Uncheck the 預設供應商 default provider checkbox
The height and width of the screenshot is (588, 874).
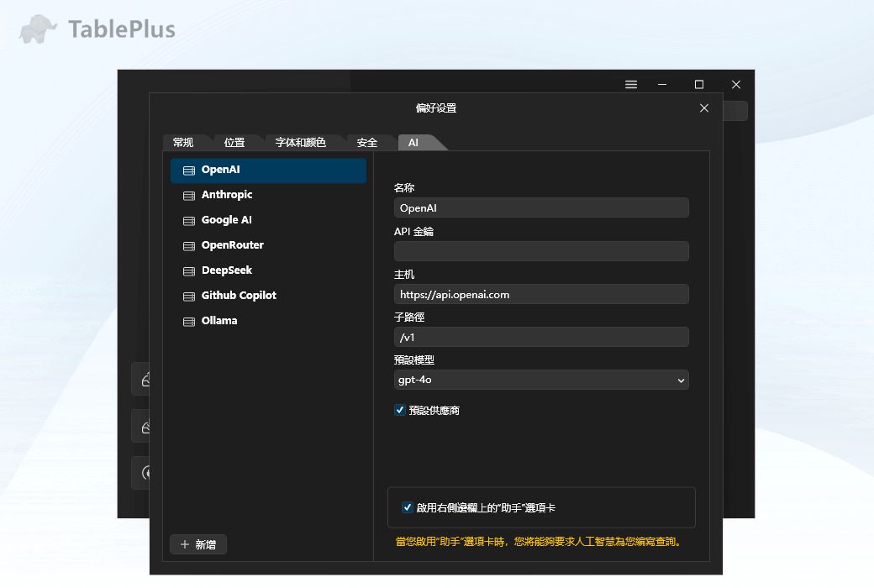click(x=399, y=410)
